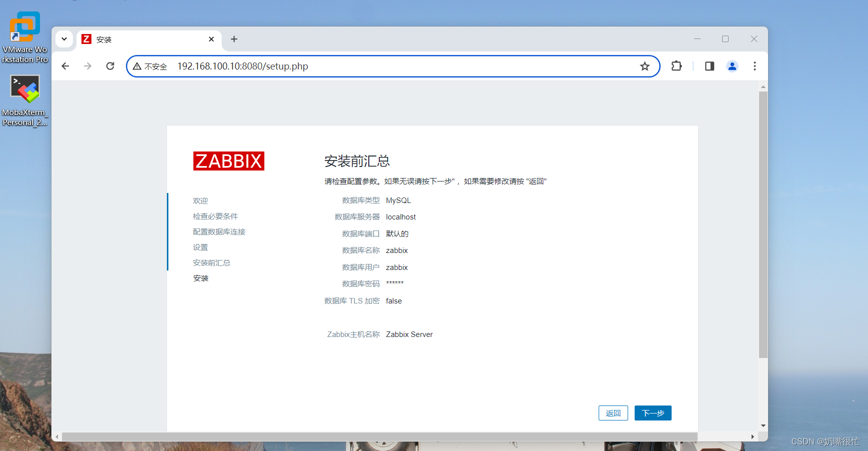Viewport: 868px width, 451px height.
Task: Open a new browser tab
Action: click(x=234, y=39)
